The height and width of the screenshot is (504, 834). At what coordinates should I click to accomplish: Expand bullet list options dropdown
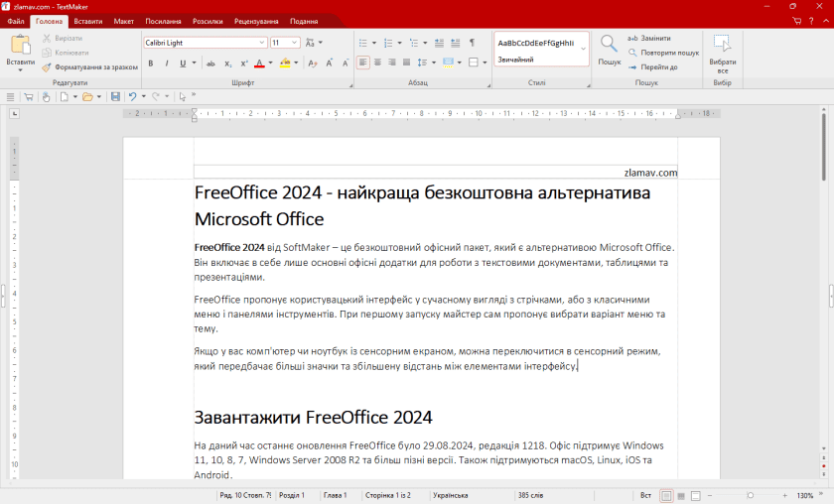374,43
